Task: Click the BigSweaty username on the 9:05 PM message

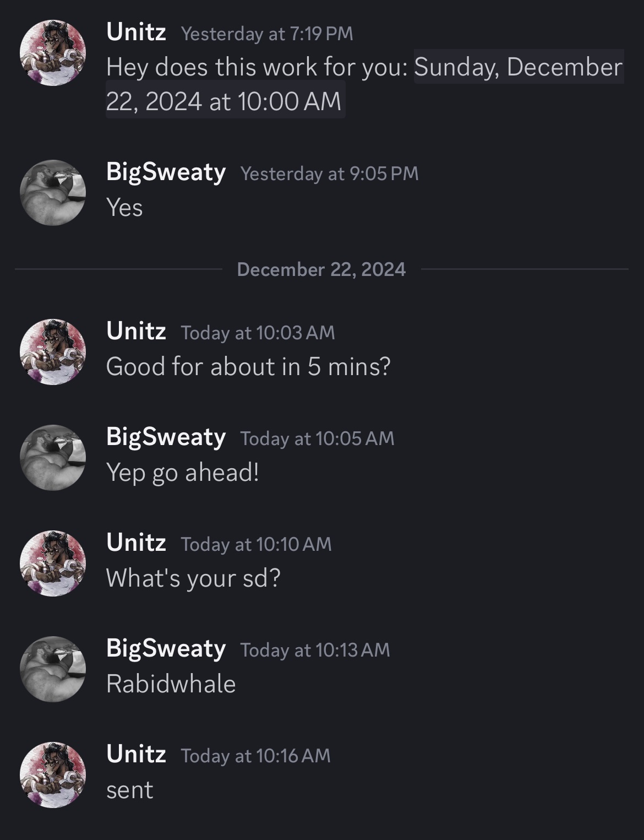Action: point(166,172)
